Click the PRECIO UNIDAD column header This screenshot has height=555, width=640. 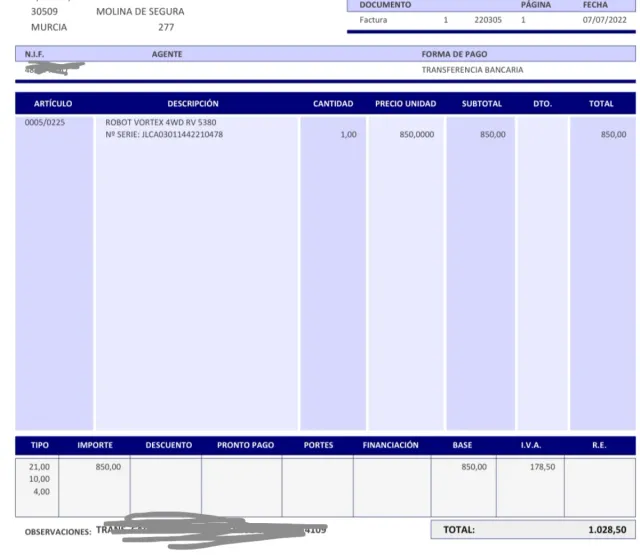[404, 104]
